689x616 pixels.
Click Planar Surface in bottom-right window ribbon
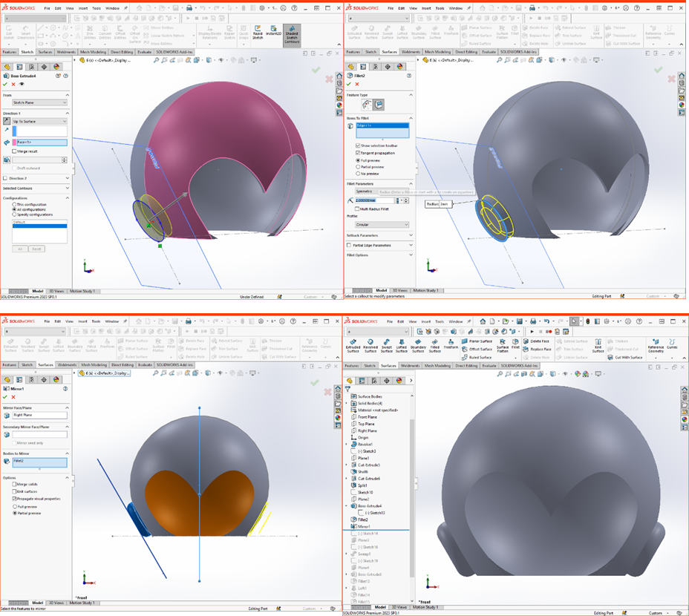(x=480, y=341)
